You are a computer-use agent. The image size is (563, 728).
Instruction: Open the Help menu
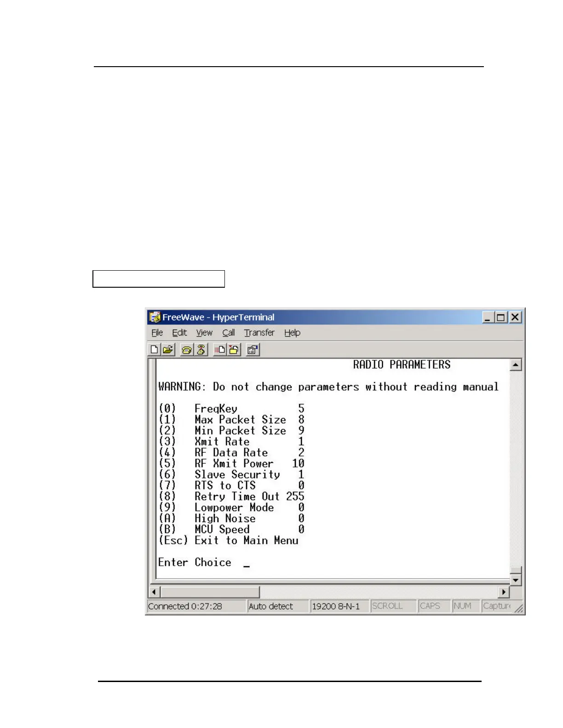[292, 333]
